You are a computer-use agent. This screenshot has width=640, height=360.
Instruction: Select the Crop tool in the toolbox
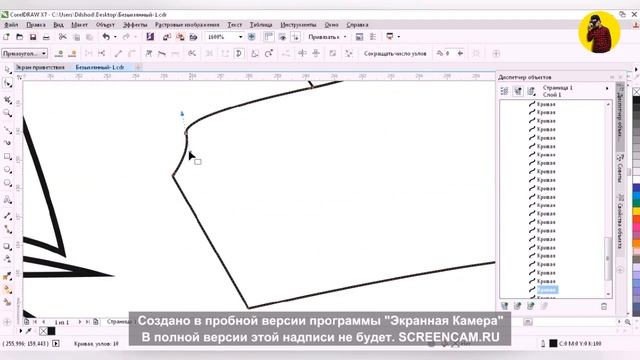click(7, 100)
